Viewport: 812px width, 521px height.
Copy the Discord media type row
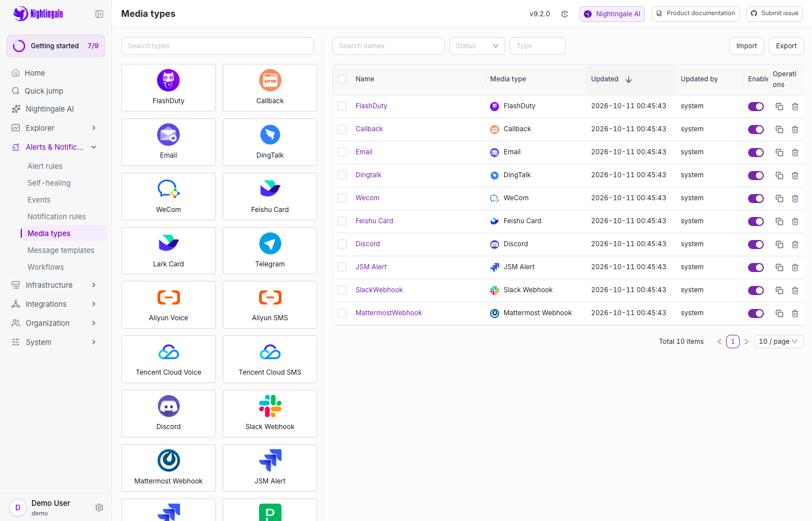779,245
